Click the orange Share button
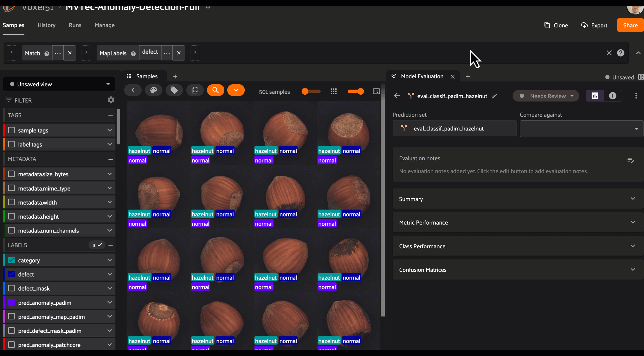Image resolution: width=644 pixels, height=356 pixels. click(x=630, y=25)
